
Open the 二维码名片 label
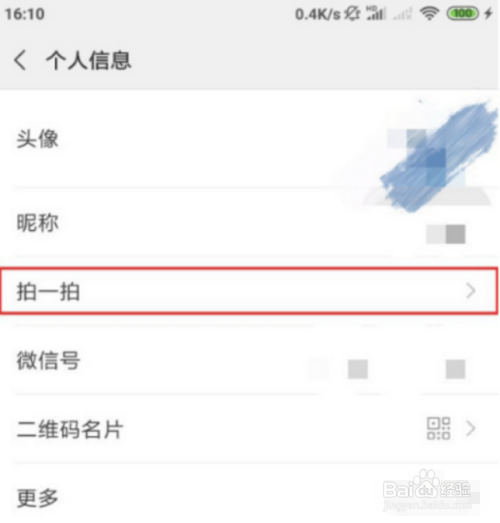70,429
